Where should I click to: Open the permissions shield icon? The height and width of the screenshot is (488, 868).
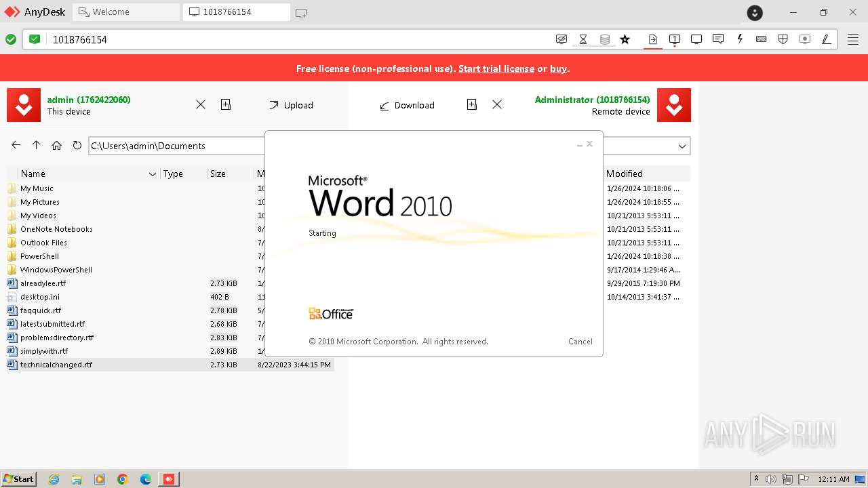click(783, 39)
